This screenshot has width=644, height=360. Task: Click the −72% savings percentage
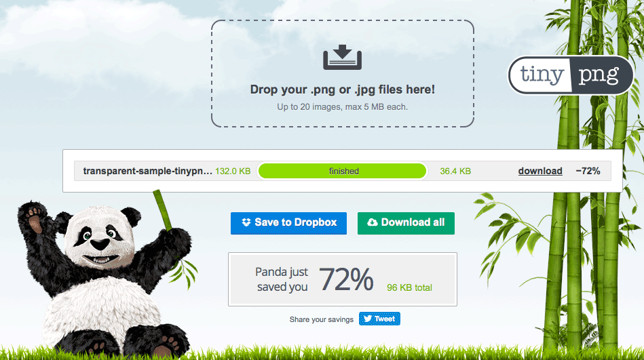point(588,171)
